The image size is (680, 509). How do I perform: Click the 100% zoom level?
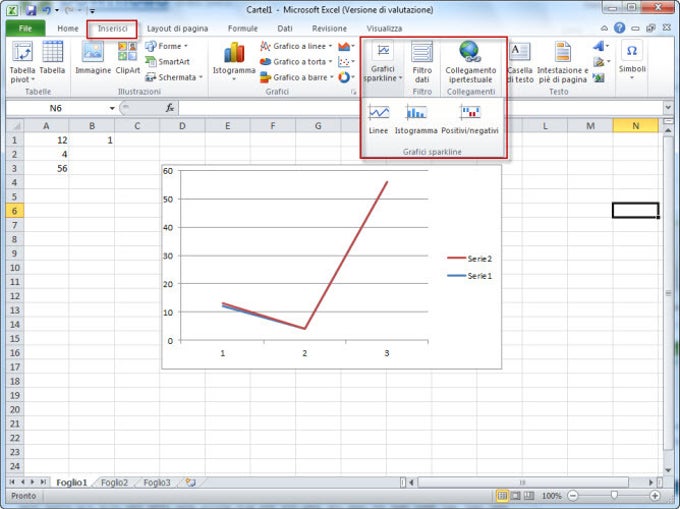click(x=551, y=496)
